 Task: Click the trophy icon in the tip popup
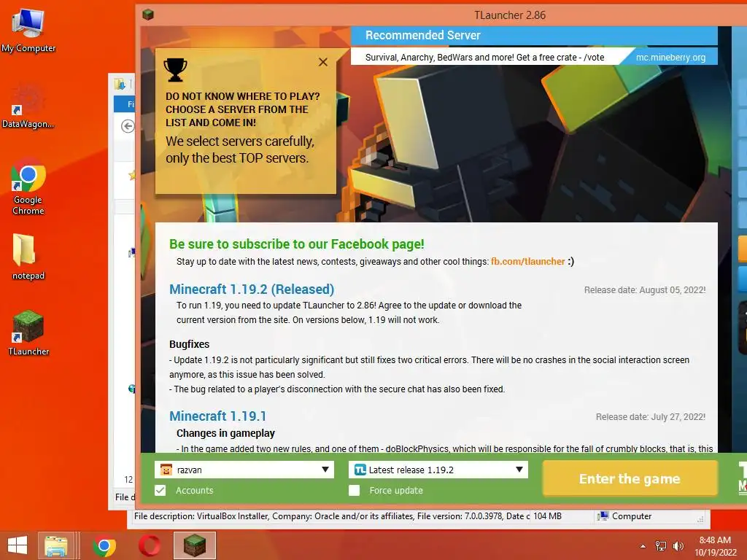(x=175, y=69)
